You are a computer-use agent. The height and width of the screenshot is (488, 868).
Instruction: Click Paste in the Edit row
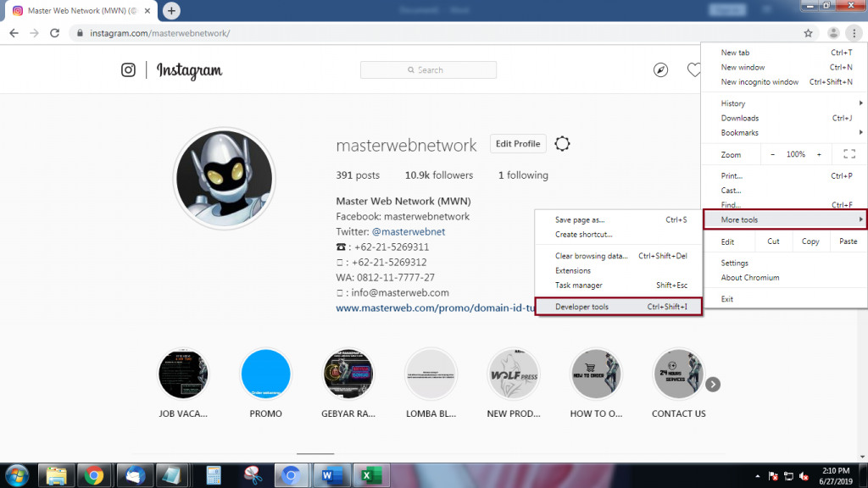point(848,241)
